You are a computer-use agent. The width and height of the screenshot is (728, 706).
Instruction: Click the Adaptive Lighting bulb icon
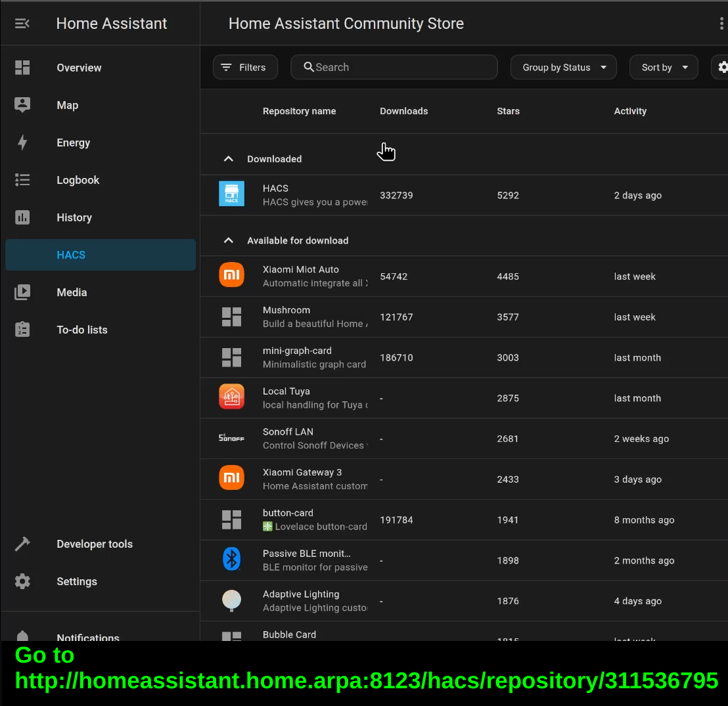[232, 600]
